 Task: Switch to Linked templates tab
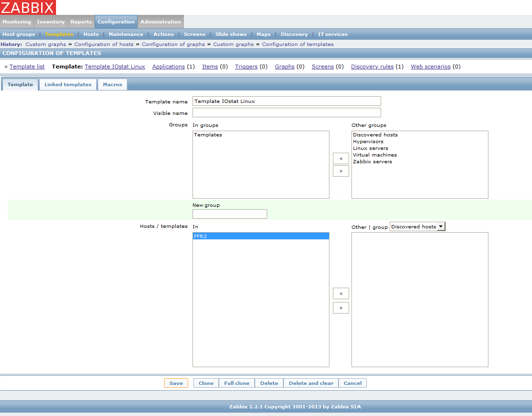(68, 85)
